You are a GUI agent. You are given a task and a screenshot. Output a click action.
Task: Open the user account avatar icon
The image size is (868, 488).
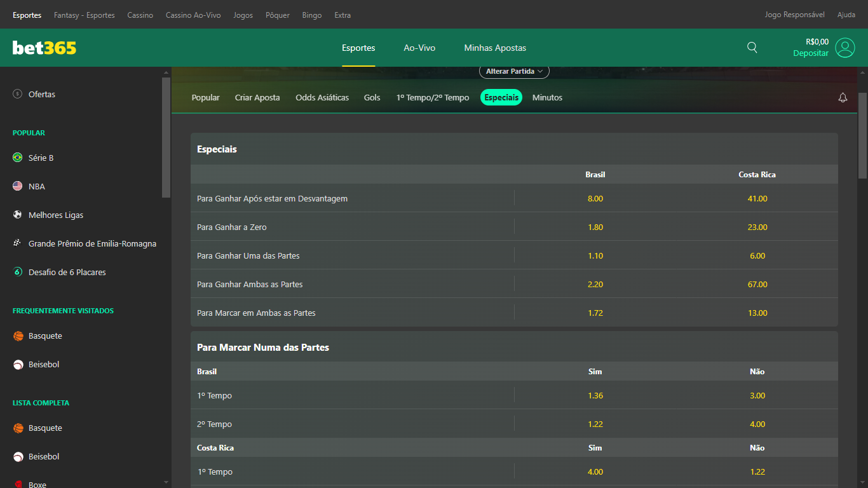845,48
